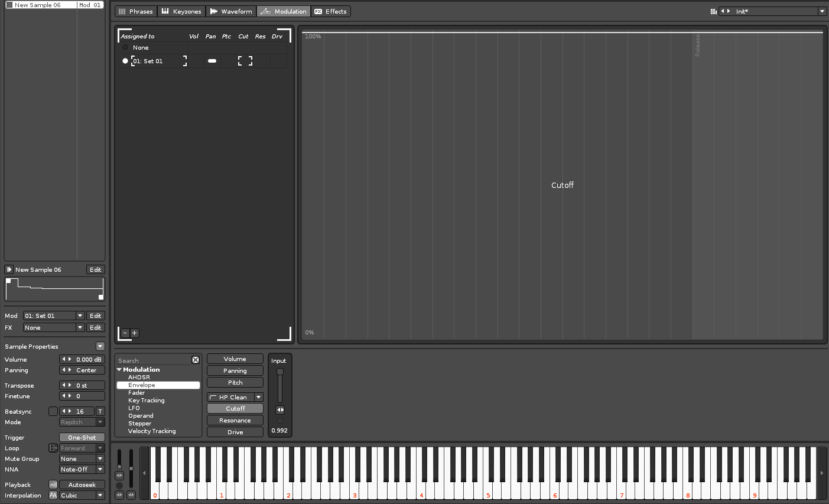Select the Operand device
This screenshot has height=504, width=829.
[x=141, y=416]
